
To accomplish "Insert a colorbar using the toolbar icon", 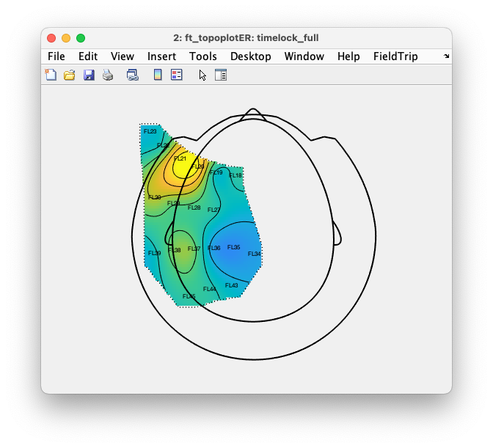I will (x=158, y=75).
